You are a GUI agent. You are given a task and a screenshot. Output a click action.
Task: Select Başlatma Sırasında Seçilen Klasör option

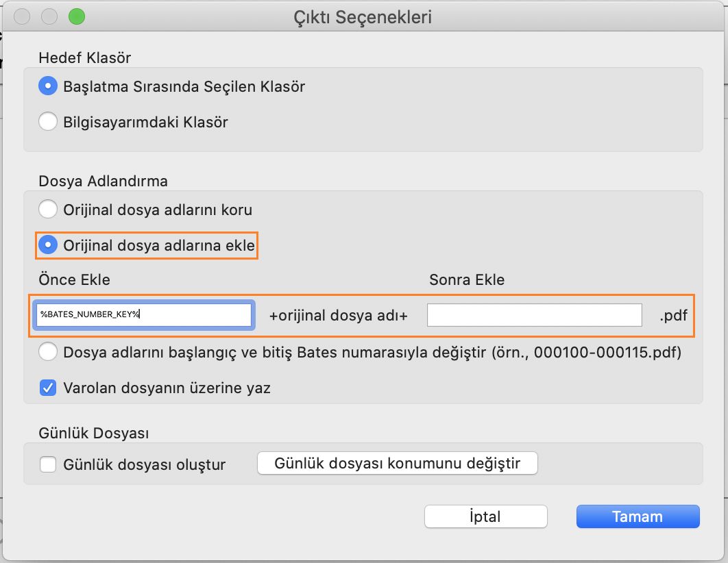(x=48, y=86)
